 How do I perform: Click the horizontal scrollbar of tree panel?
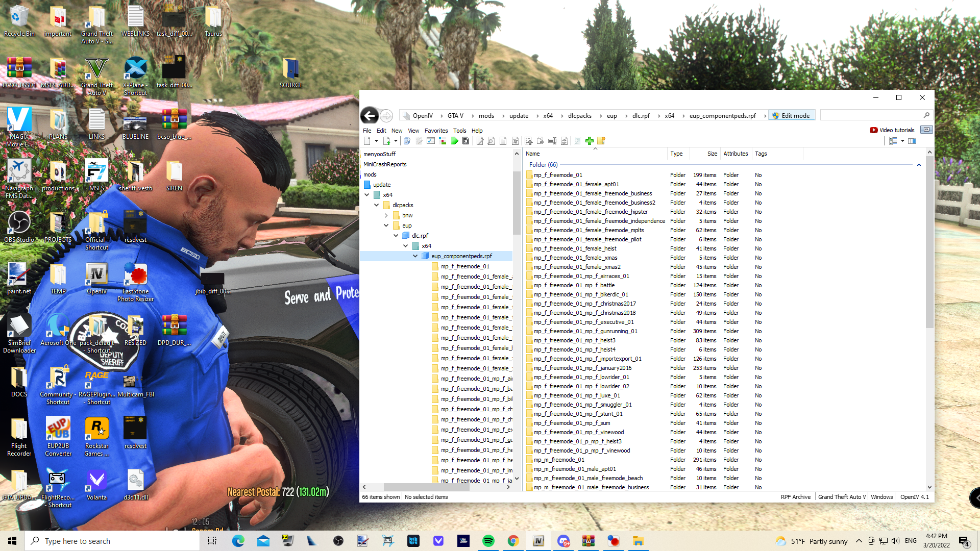pyautogui.click(x=426, y=487)
